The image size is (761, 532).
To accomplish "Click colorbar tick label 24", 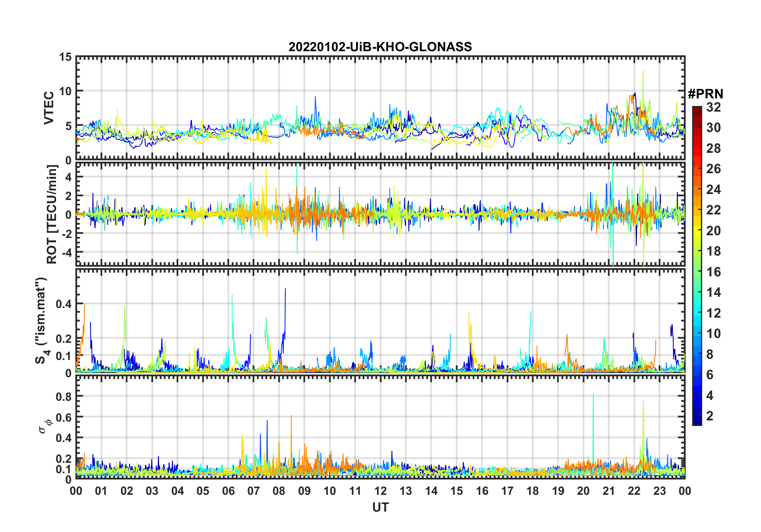I will click(713, 190).
